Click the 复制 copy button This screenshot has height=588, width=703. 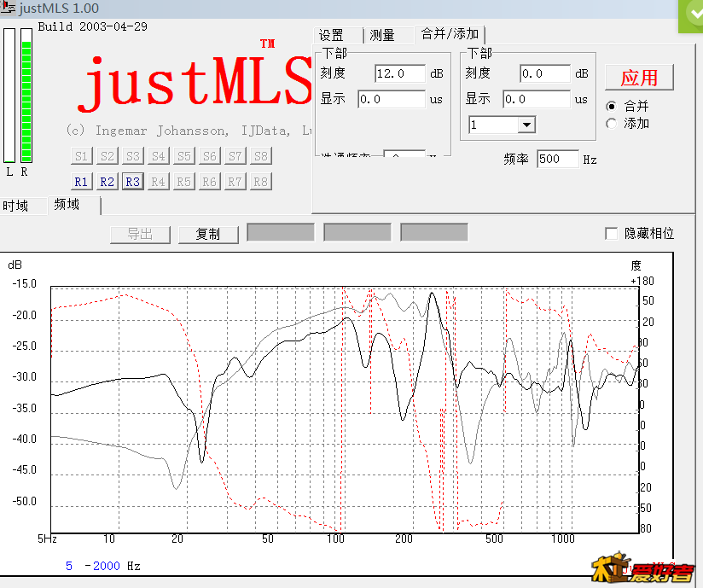click(x=208, y=234)
